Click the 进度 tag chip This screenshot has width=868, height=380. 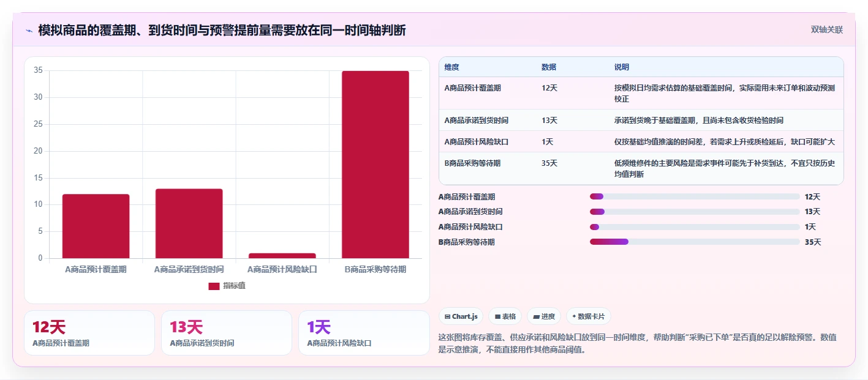(x=544, y=316)
